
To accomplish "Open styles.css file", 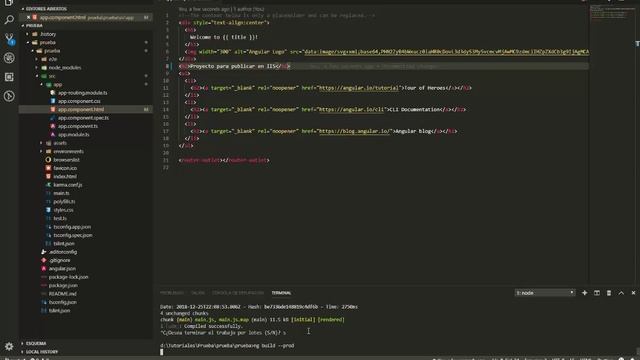I will [x=63, y=210].
